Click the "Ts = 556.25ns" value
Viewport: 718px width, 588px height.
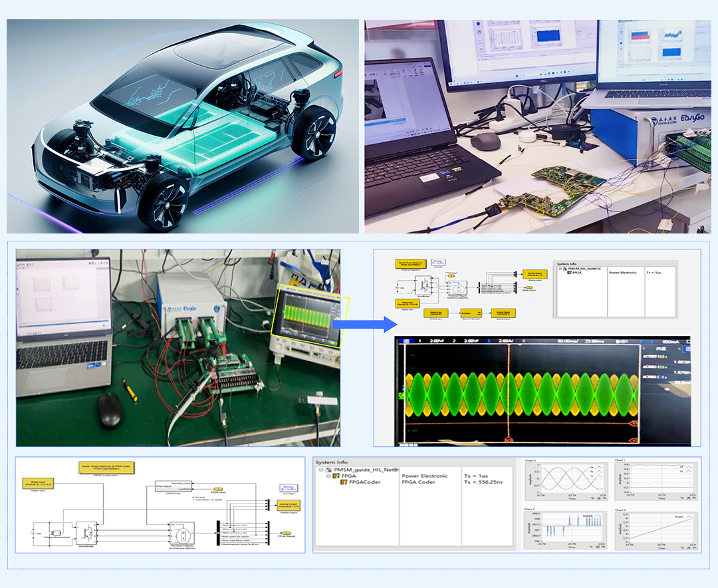click(x=483, y=482)
